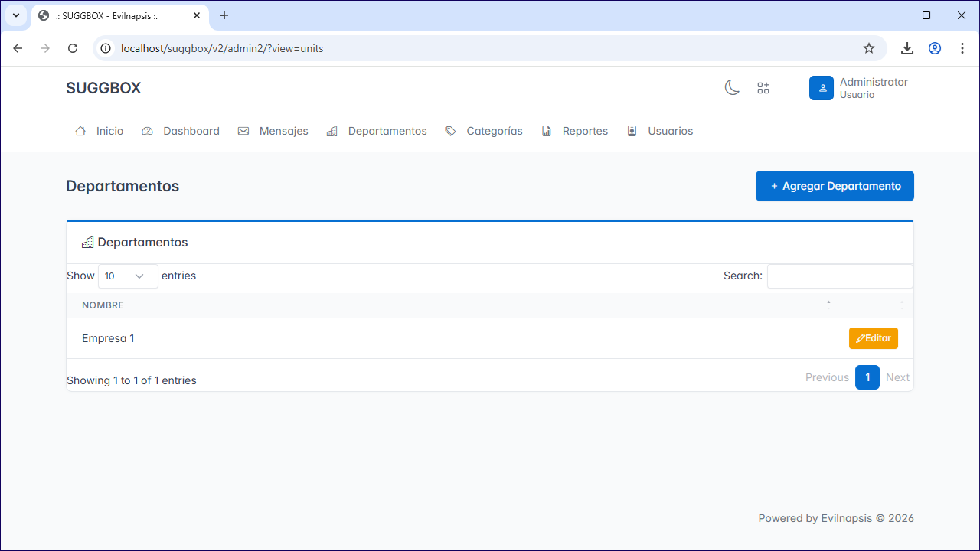Go to pagination page 1

tap(867, 377)
